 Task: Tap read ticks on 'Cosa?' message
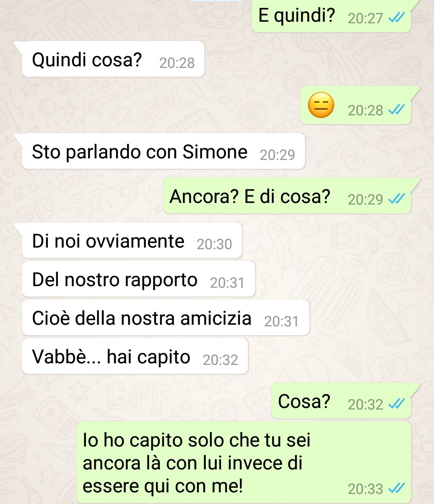click(397, 404)
